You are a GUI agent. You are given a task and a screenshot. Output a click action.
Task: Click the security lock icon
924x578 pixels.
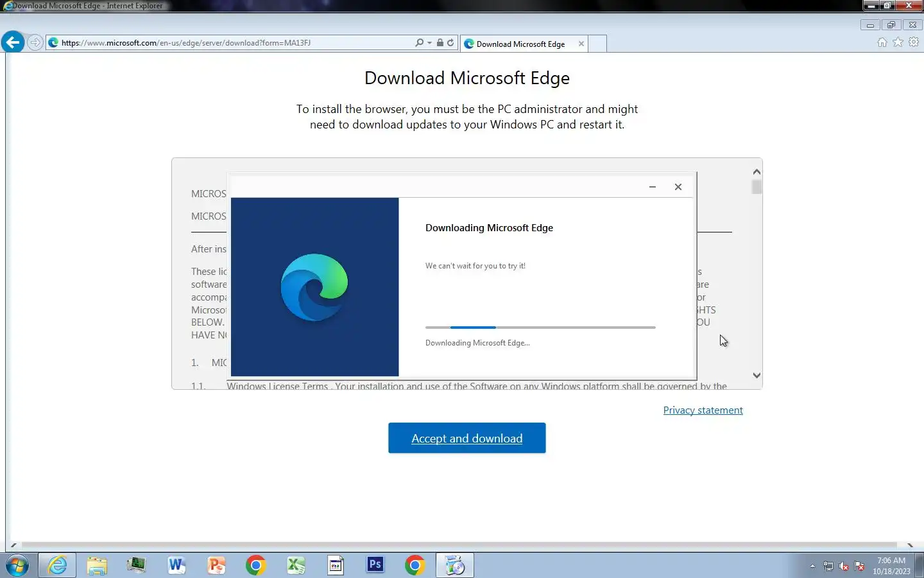[x=440, y=42]
